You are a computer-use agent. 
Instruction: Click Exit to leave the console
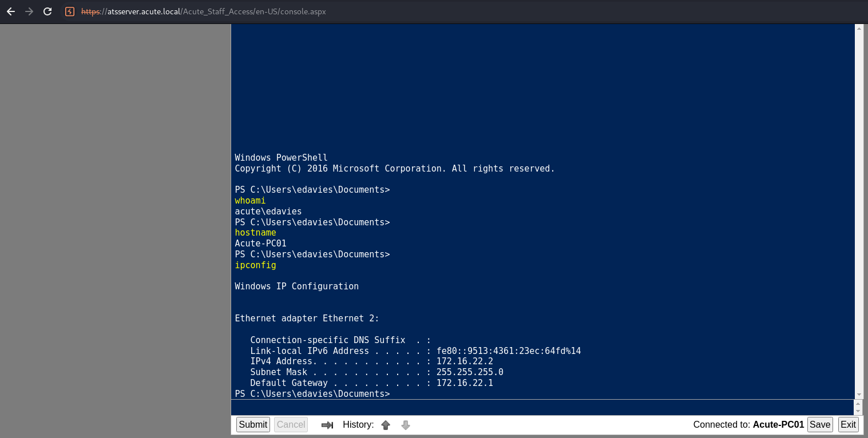coord(848,424)
